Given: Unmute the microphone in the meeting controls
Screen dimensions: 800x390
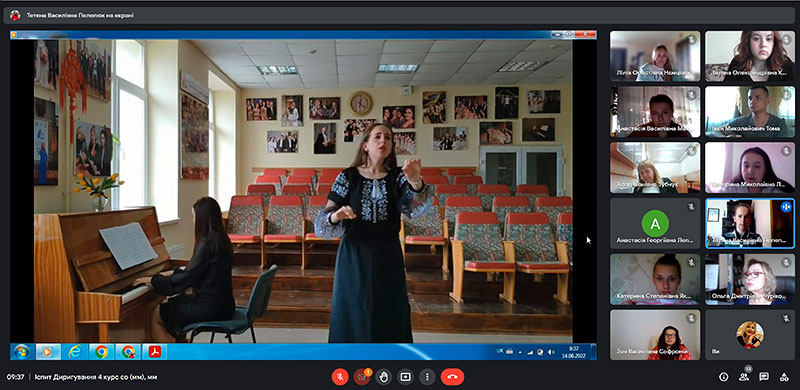Looking at the screenshot, I should pos(340,377).
